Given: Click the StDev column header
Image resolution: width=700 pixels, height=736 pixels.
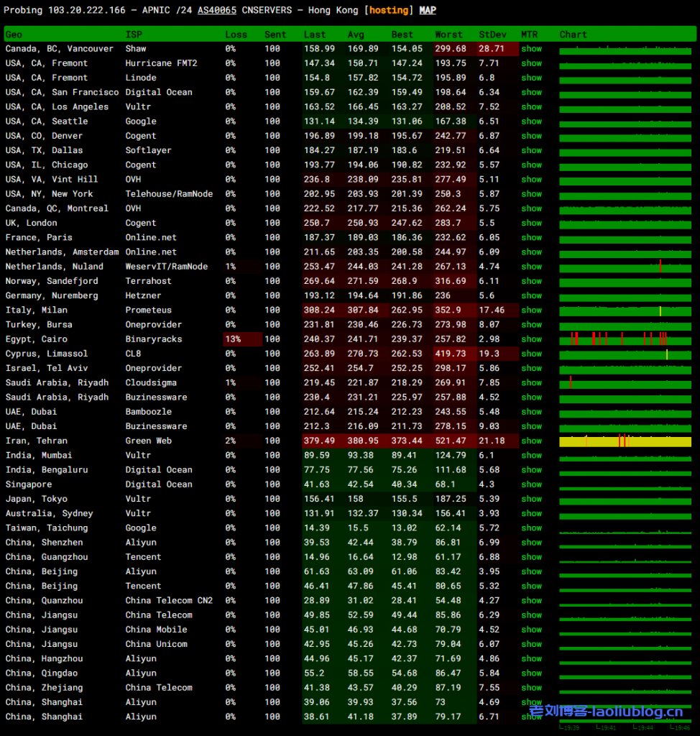Looking at the screenshot, I should [x=492, y=34].
